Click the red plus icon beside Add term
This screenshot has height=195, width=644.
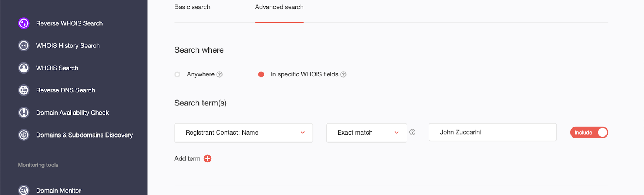point(208,159)
